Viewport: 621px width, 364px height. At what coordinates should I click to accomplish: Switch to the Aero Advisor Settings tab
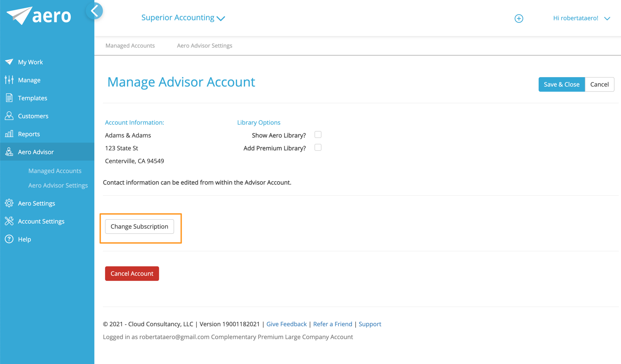pyautogui.click(x=204, y=45)
